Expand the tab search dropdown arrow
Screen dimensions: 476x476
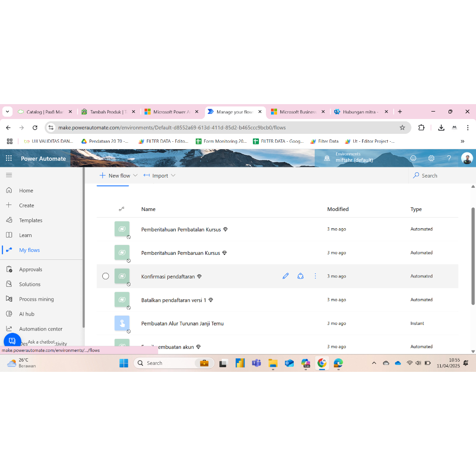pyautogui.click(x=7, y=112)
